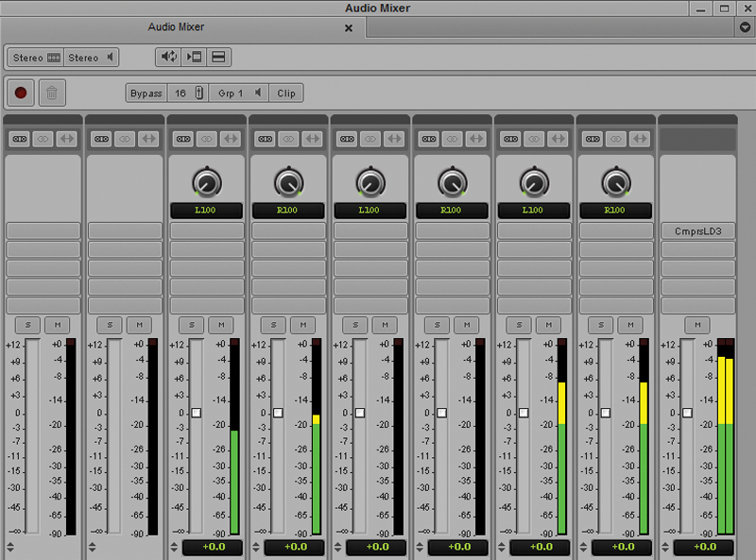The height and width of the screenshot is (560, 756).
Task: Solo the first channel strip
Action: [x=28, y=325]
